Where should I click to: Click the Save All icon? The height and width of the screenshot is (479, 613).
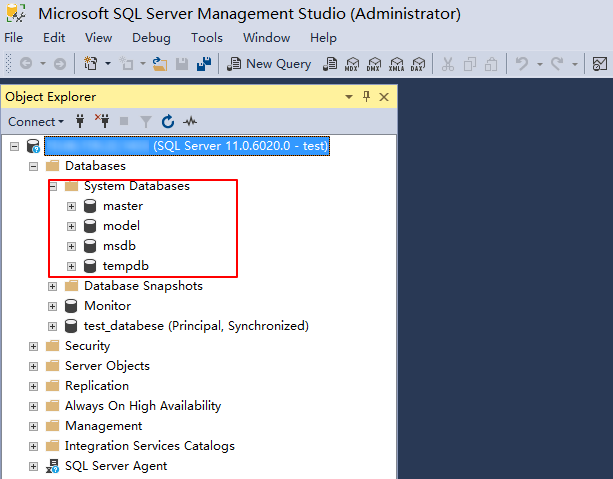pyautogui.click(x=204, y=64)
